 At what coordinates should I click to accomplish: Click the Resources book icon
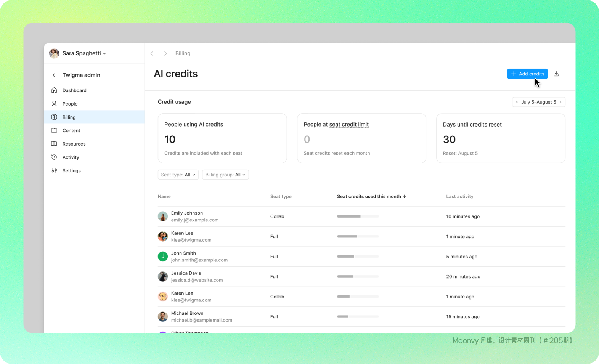54,144
